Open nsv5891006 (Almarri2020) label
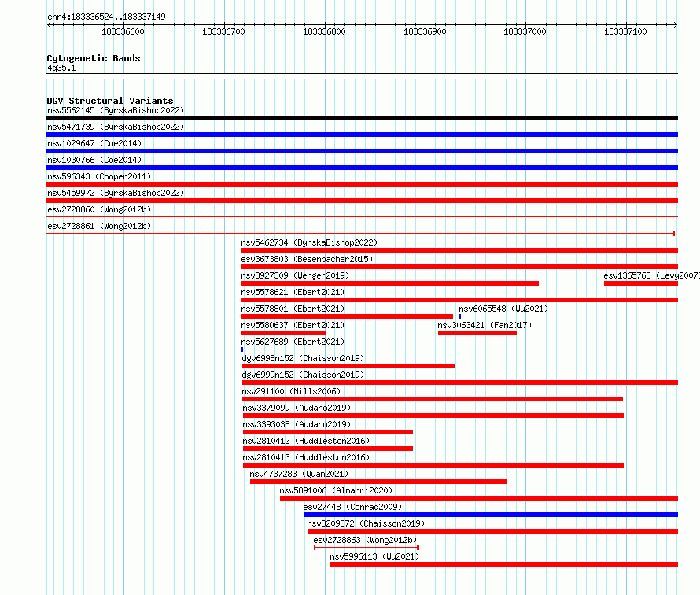Viewport: 700px width, 595px height. point(336,490)
